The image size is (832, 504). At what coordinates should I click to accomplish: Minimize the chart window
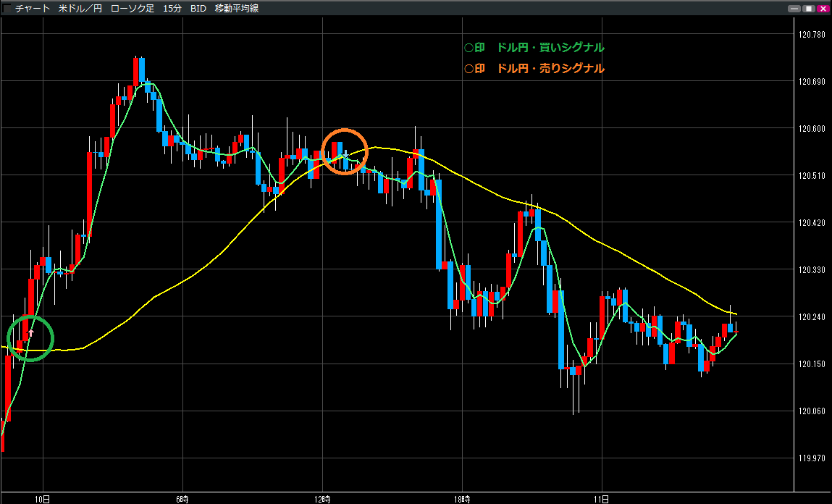coord(794,9)
